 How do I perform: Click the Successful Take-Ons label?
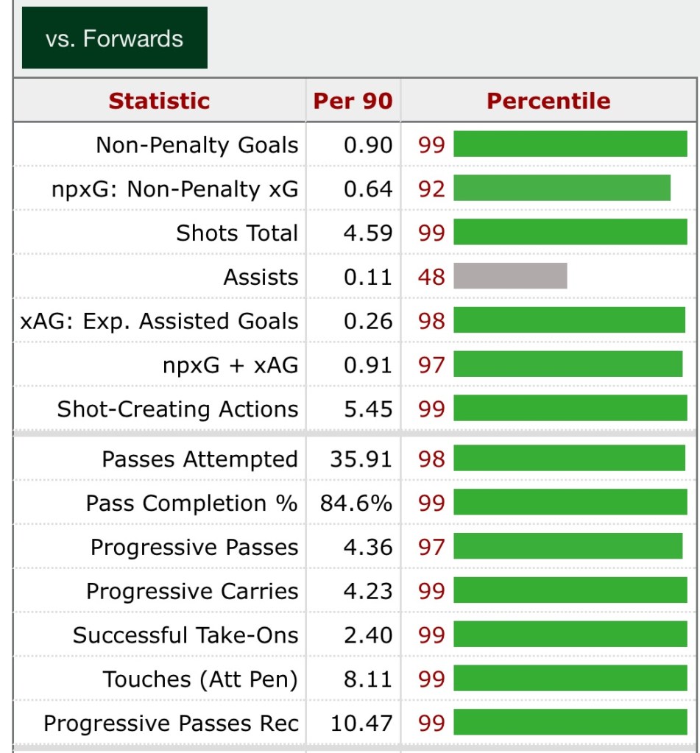185,635
